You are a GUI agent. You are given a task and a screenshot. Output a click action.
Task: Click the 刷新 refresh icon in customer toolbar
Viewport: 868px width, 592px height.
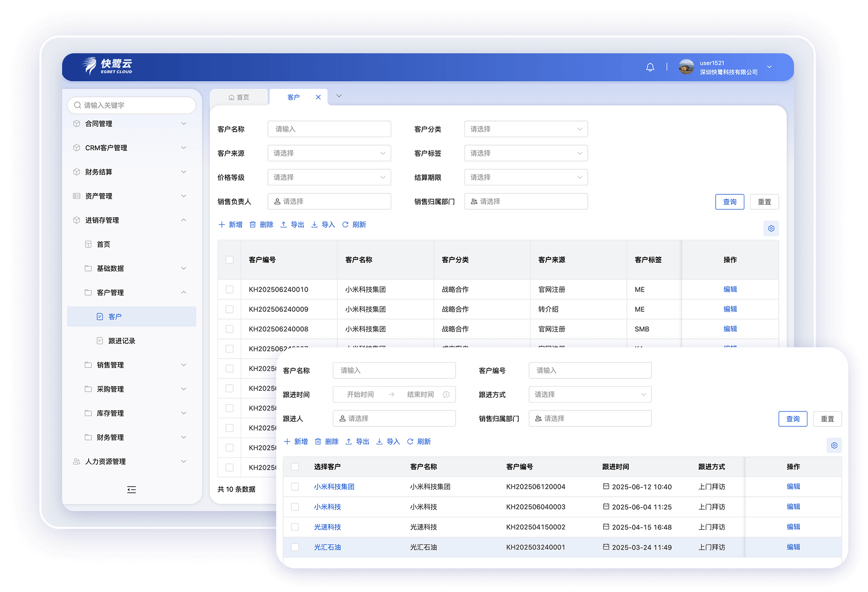coord(346,225)
